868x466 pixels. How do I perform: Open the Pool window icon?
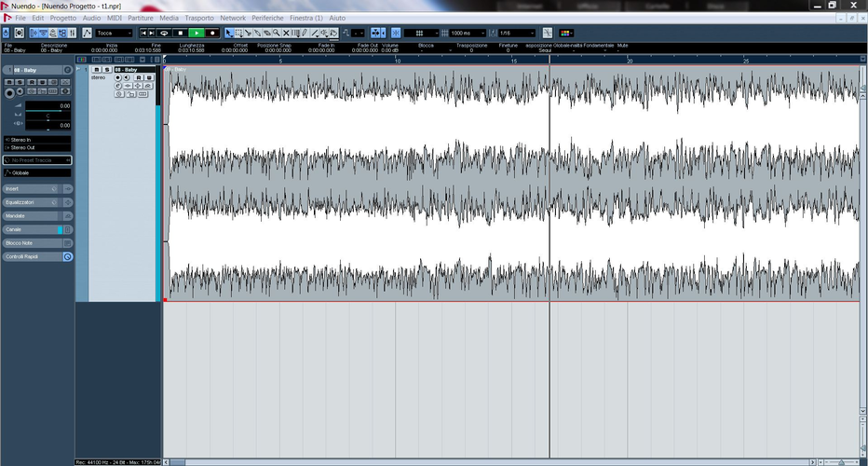point(62,34)
